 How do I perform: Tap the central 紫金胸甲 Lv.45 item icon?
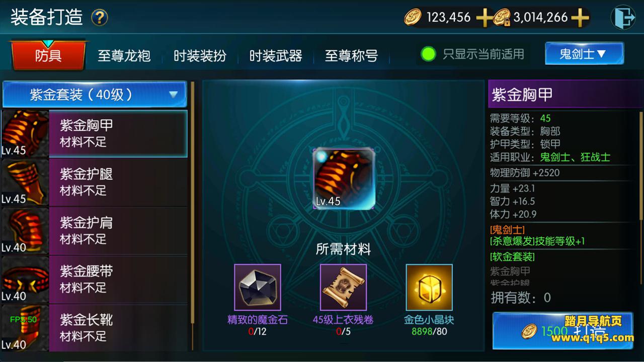[x=344, y=178]
